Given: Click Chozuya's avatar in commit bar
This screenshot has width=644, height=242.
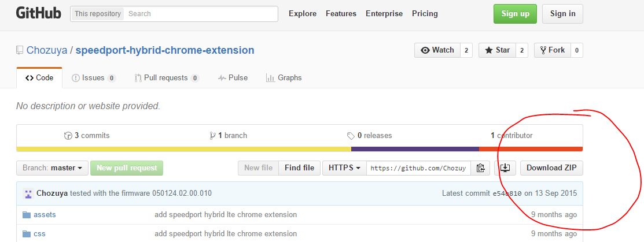Looking at the screenshot, I should point(28,193).
